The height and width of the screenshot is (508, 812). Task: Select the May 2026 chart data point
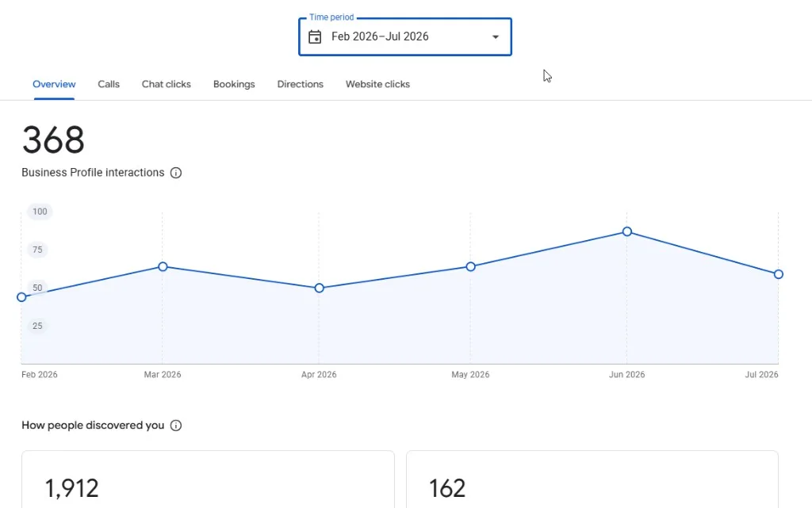[470, 266]
